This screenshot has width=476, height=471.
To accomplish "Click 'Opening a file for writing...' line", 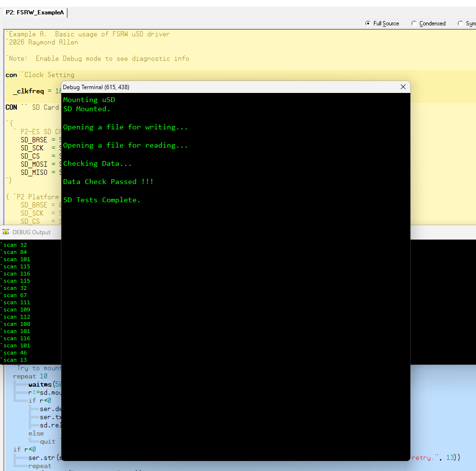I will 126,127.
